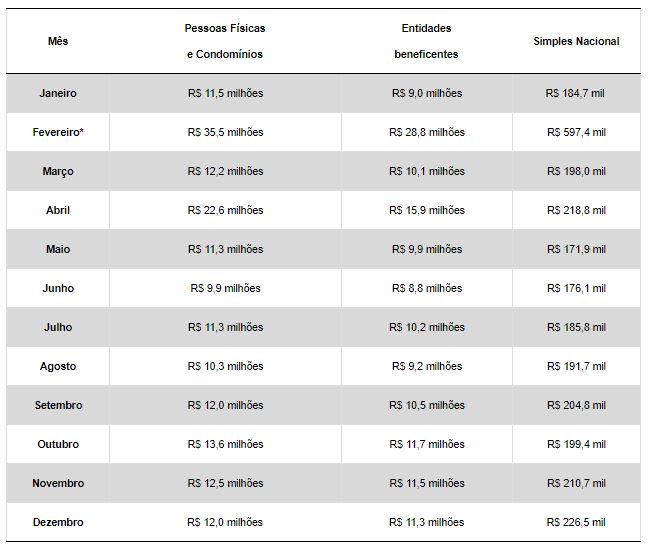Screen dimensions: 651x544
Task: Click the Setembro month cell
Action: click(58, 405)
